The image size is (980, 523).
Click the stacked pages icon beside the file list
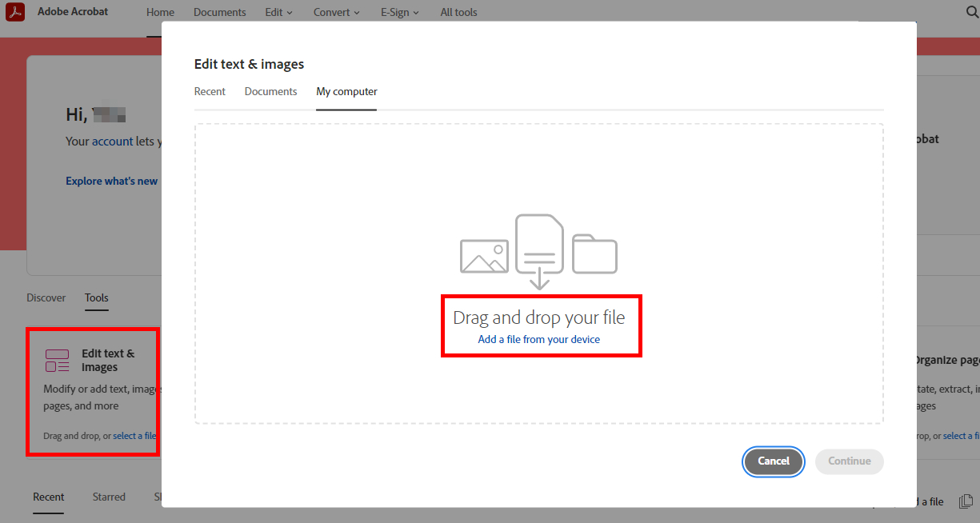point(966,501)
